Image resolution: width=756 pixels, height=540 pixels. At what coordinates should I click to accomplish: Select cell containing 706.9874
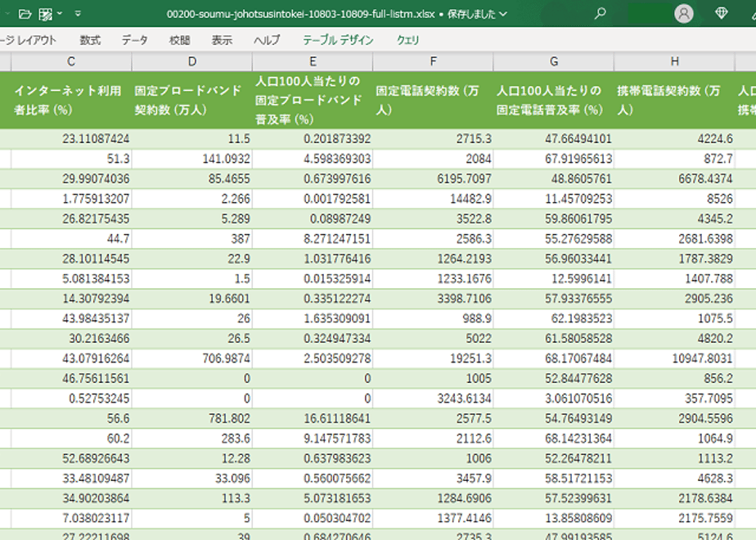192,358
